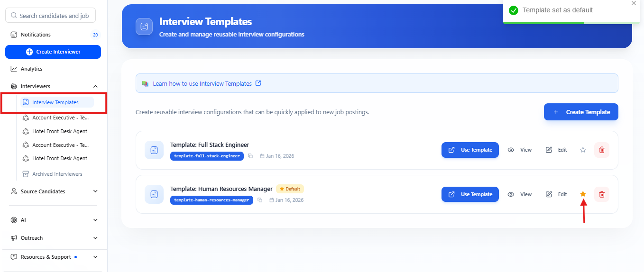View the Human Resources Manager template
This screenshot has height=272, width=644.
[520, 194]
